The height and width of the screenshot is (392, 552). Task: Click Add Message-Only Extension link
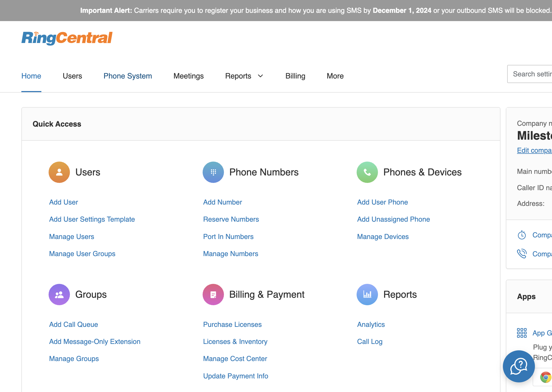point(95,342)
